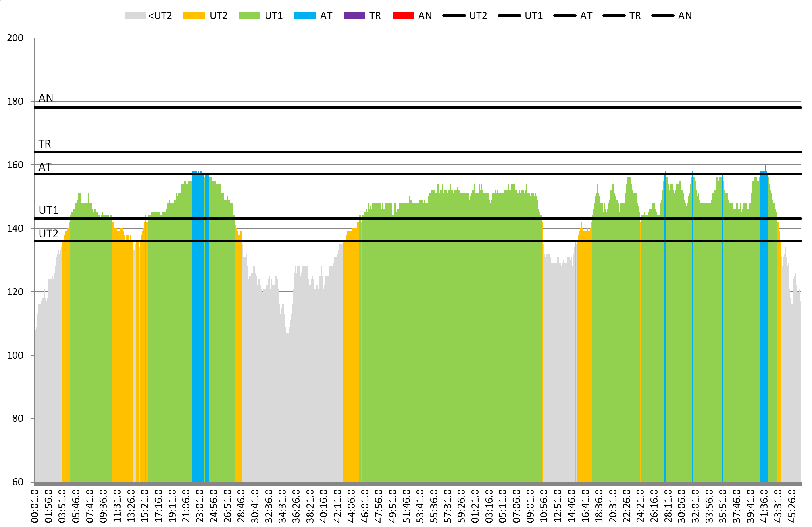Click the black UT2 line legend marker
The image size is (812, 527).
pos(454,16)
